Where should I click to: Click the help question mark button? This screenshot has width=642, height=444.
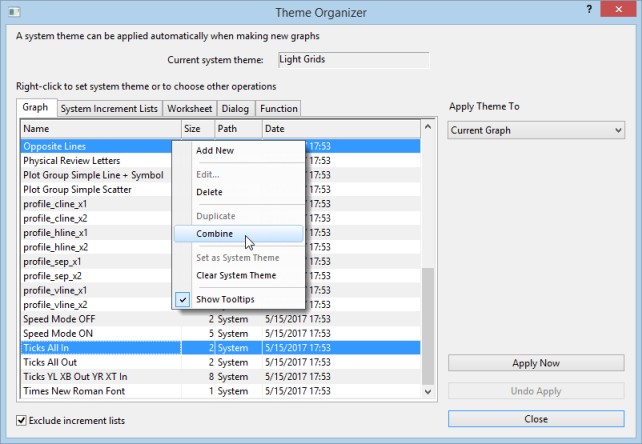[x=588, y=10]
